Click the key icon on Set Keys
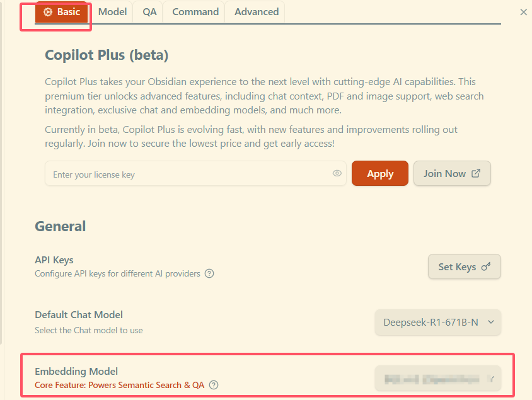Image resolution: width=532 pixels, height=400 pixels. tap(486, 267)
